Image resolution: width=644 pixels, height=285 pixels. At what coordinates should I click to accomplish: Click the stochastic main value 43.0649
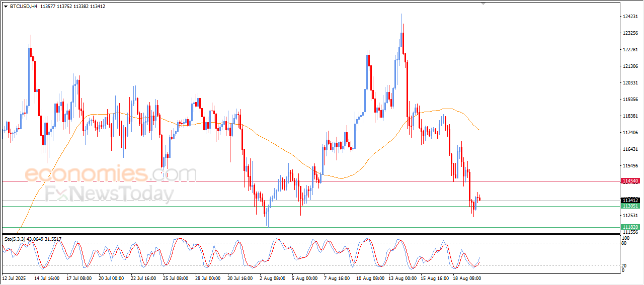click(36, 239)
